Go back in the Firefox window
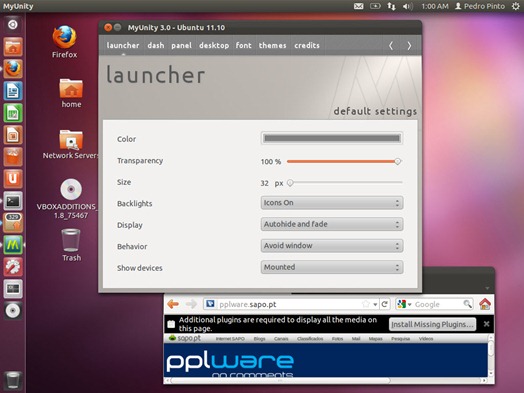The image size is (524, 393). [x=173, y=304]
